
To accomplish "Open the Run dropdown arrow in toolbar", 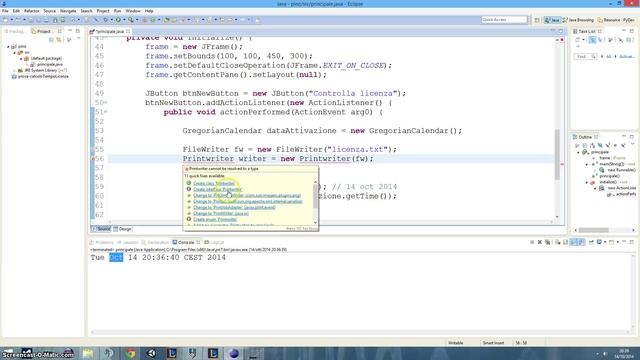I will coord(124,20).
